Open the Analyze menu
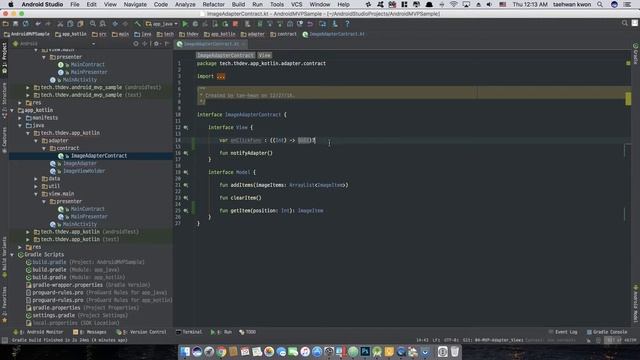 click(x=185, y=4)
